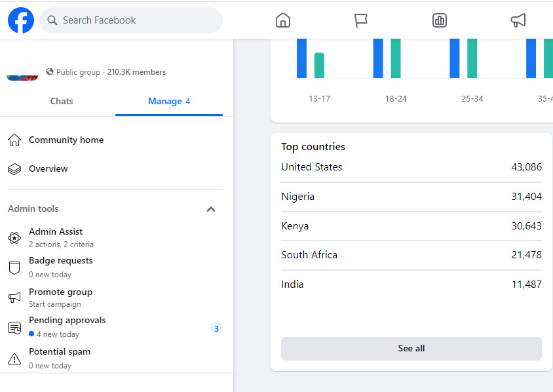The width and height of the screenshot is (553, 392).
Task: Click the Community home house icon
Action: pyautogui.click(x=14, y=140)
